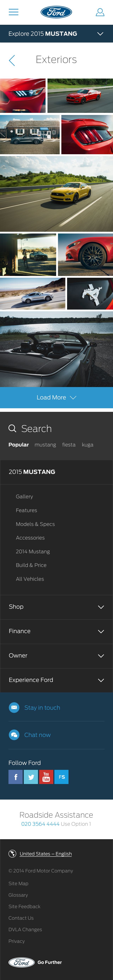
Task: Select popular search term fiesta
Action: (x=69, y=445)
